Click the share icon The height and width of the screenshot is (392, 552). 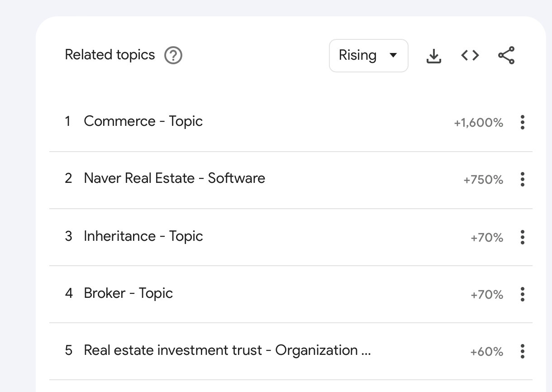coord(506,55)
